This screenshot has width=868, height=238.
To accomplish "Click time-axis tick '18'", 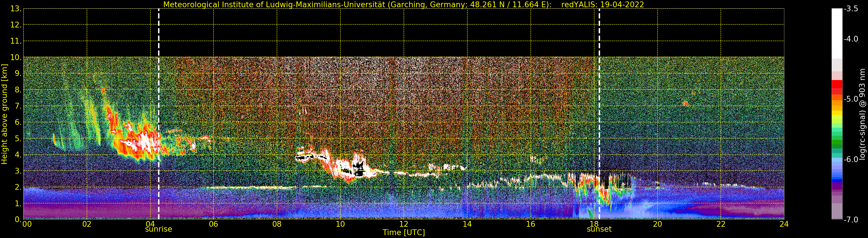I will [594, 224].
